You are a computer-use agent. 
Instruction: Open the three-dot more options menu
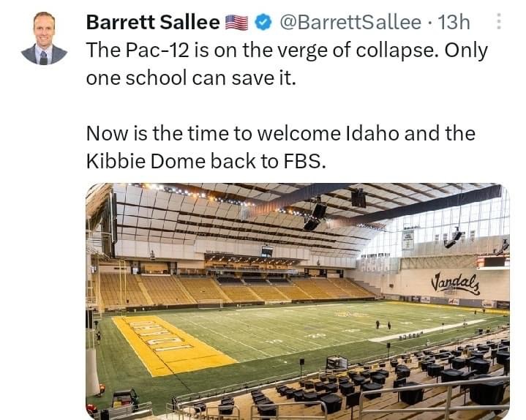point(498,22)
